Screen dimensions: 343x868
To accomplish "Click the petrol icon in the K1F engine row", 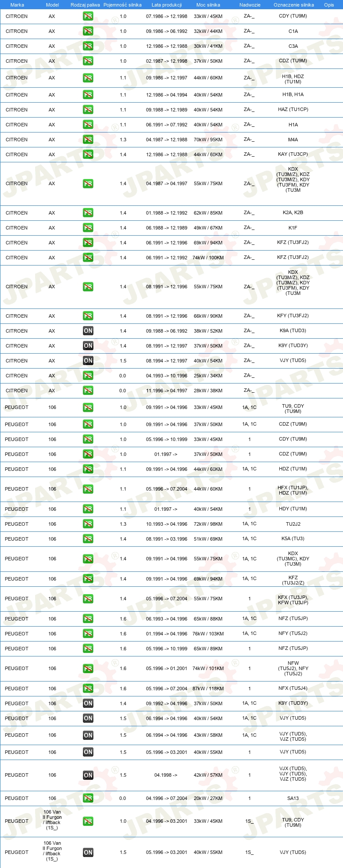I will click(x=88, y=228).
